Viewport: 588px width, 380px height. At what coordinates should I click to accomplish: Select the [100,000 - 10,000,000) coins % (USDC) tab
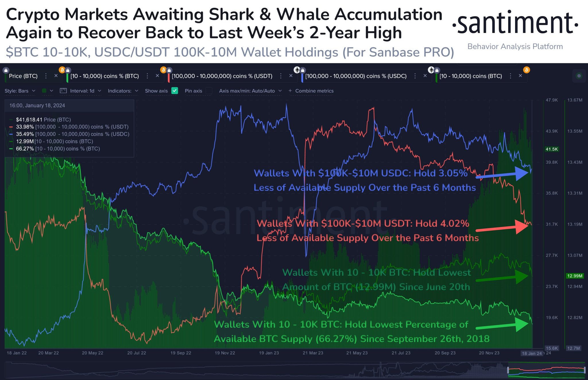coord(356,76)
